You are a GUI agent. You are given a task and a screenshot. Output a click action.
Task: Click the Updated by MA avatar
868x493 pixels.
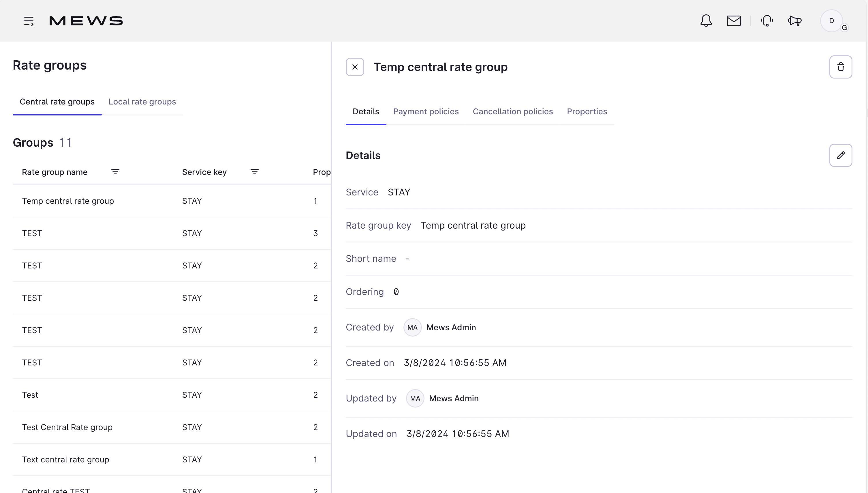tap(415, 399)
